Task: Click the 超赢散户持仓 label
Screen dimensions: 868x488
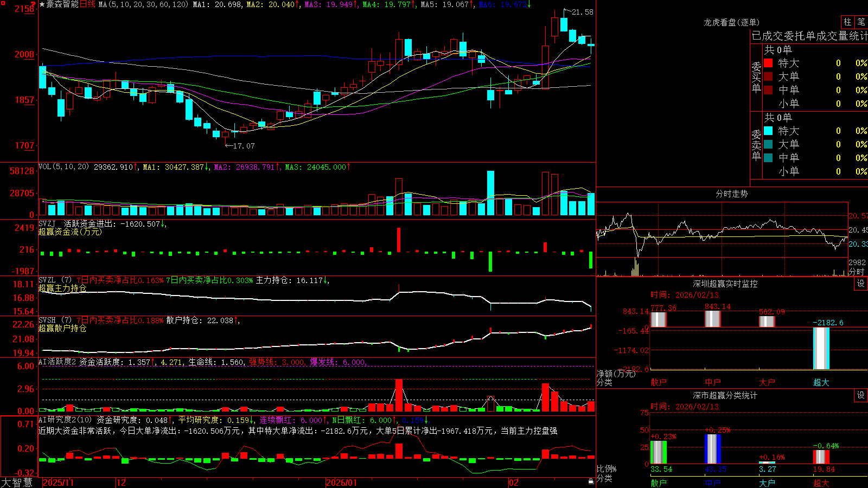Action: pyautogui.click(x=62, y=329)
